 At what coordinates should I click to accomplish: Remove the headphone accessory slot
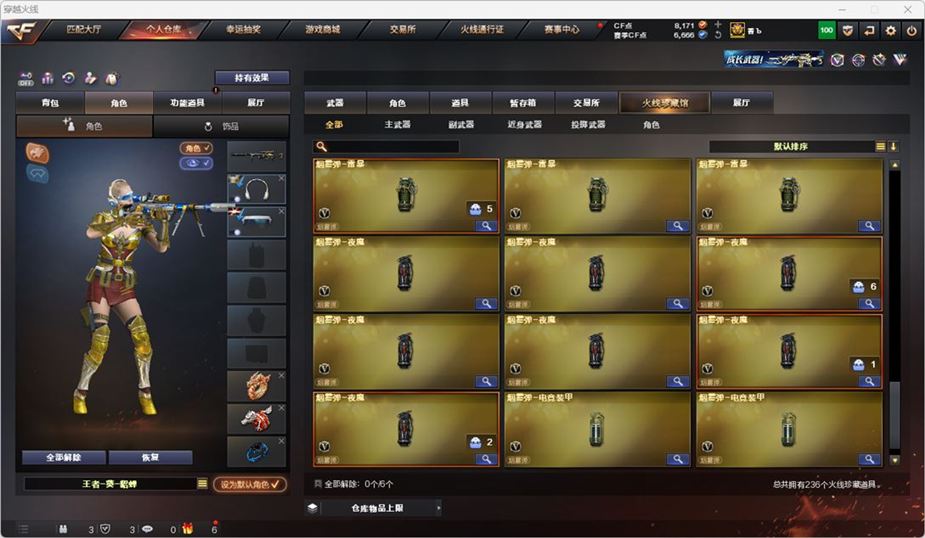tap(281, 178)
